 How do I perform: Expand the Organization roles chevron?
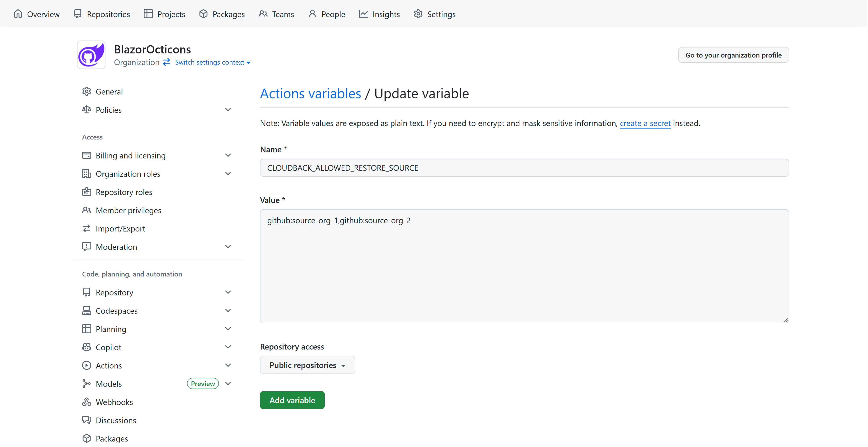point(228,174)
